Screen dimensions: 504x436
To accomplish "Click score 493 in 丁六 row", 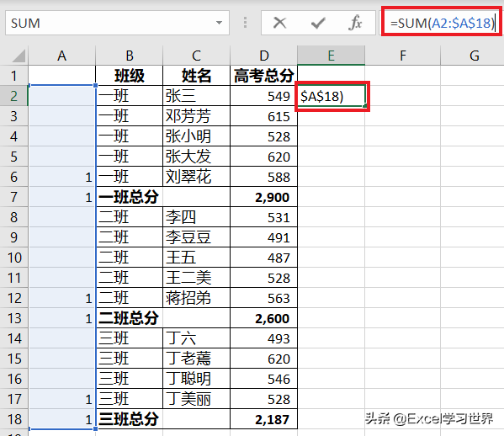I will tap(263, 338).
